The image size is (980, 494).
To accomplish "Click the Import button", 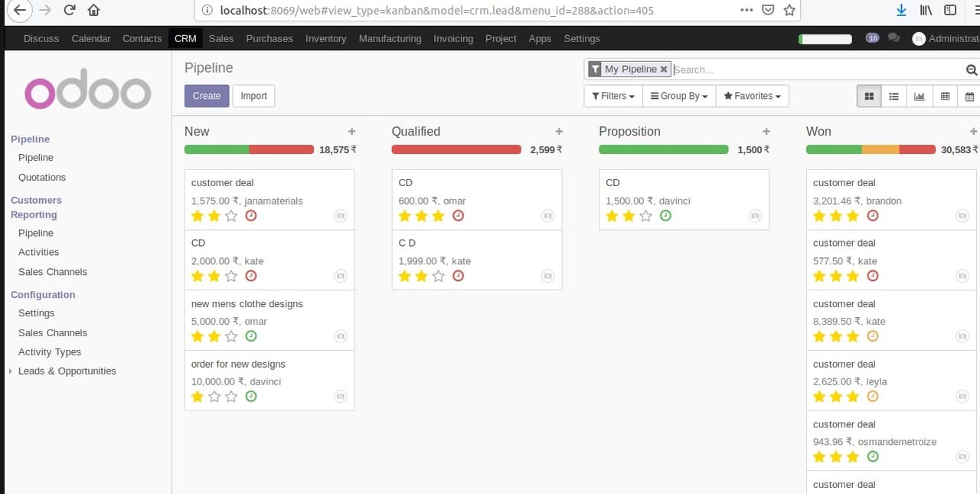I will click(253, 96).
